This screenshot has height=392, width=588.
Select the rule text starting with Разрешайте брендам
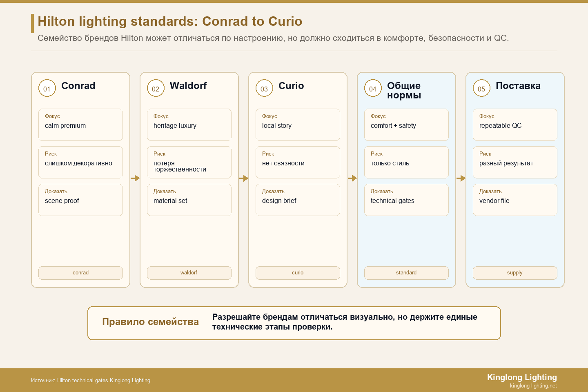345,322
